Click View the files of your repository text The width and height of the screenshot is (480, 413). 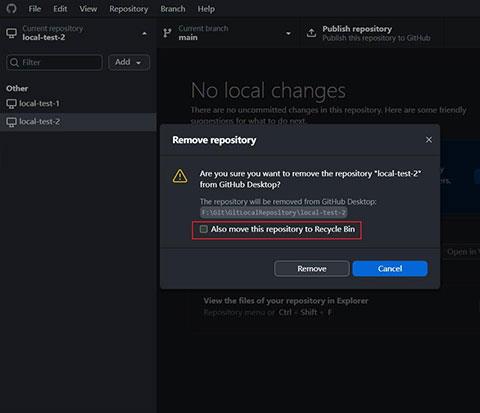[286, 301]
